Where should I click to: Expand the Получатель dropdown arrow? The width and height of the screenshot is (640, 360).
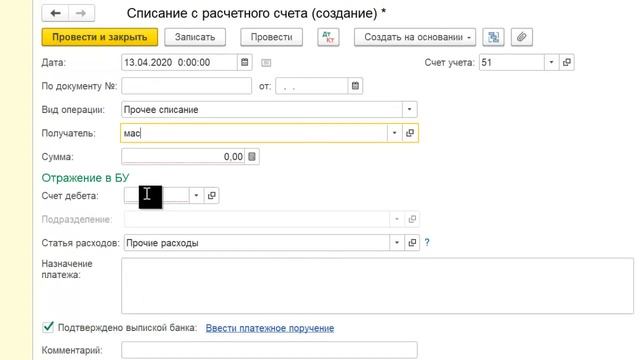(x=394, y=133)
